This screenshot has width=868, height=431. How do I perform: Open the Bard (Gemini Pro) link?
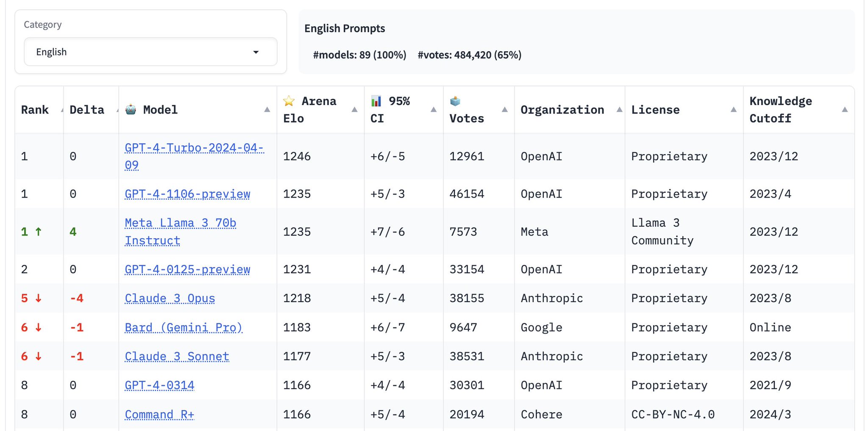coord(184,327)
